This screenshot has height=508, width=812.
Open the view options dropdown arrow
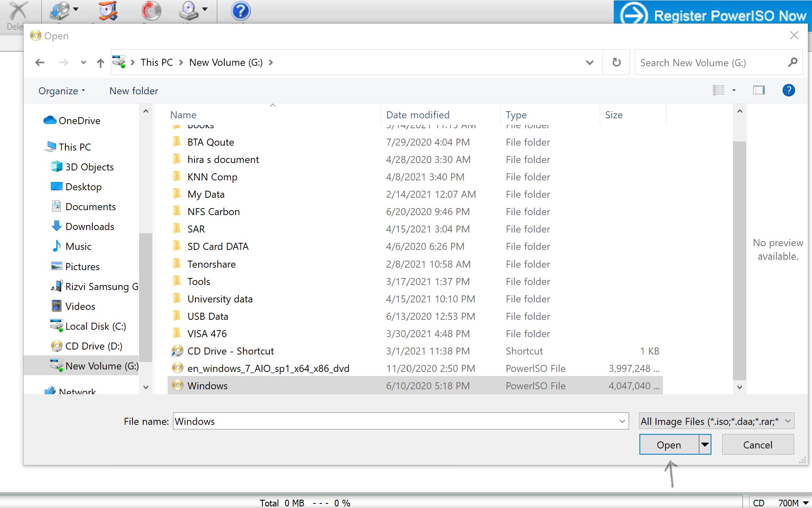pyautogui.click(x=734, y=90)
